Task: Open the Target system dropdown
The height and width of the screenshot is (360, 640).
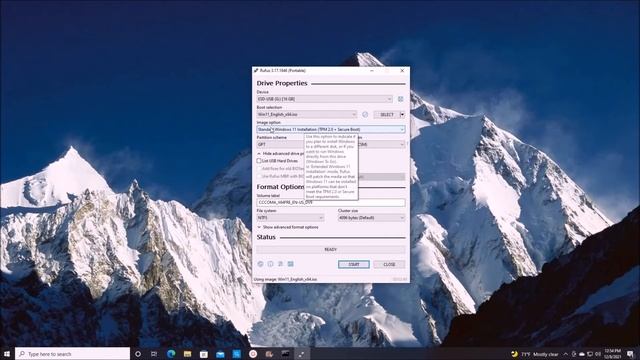Action: click(382, 144)
